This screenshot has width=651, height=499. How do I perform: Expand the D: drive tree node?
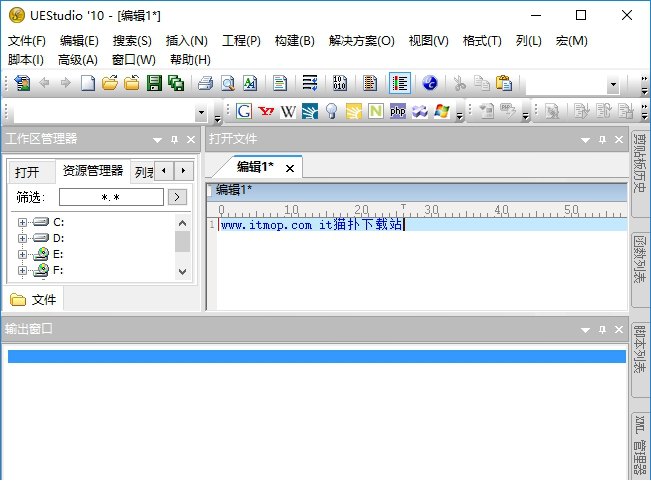click(22, 238)
